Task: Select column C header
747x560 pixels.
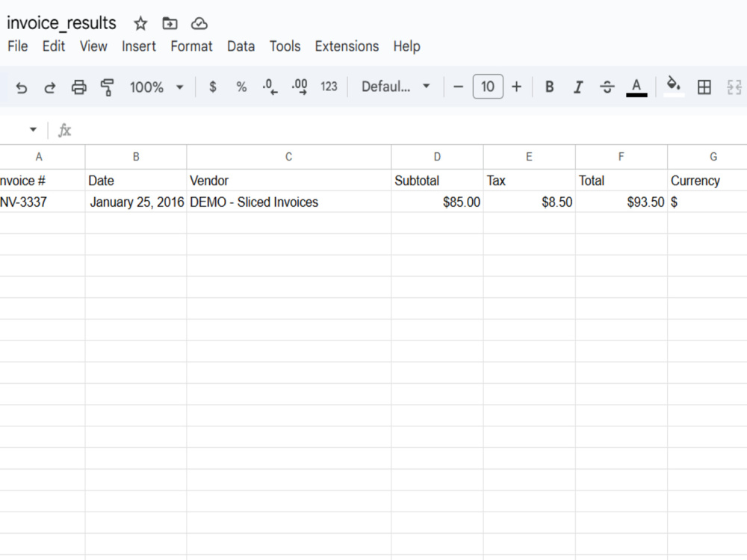Action: (288, 157)
